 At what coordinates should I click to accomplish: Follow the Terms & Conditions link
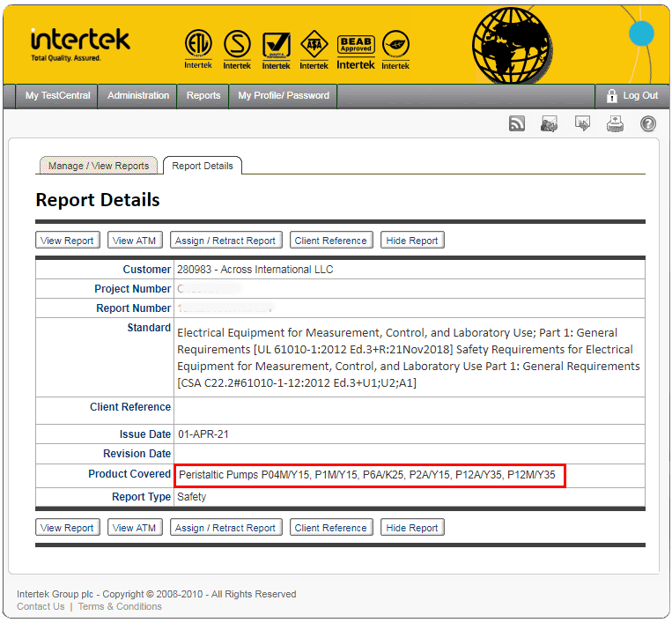(120, 606)
